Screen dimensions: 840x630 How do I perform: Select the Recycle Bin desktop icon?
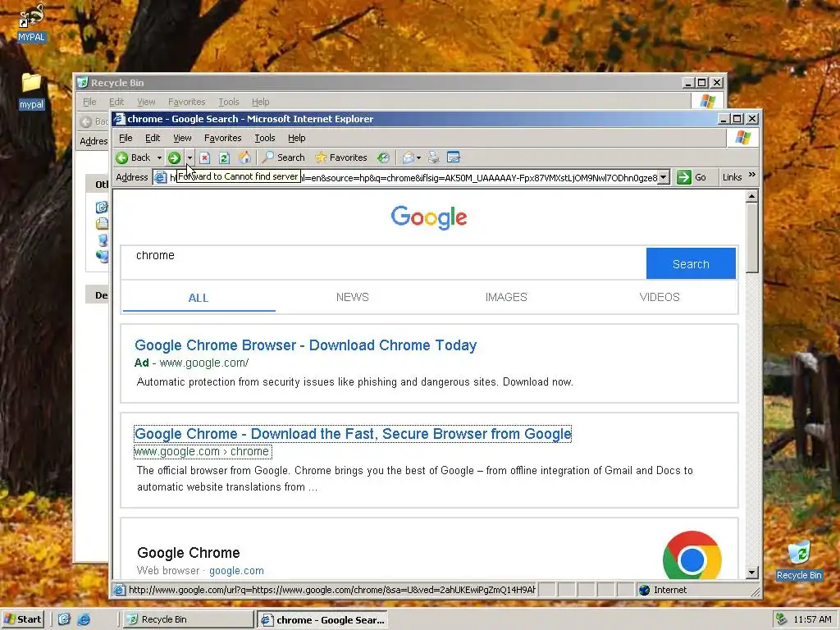[x=799, y=561]
